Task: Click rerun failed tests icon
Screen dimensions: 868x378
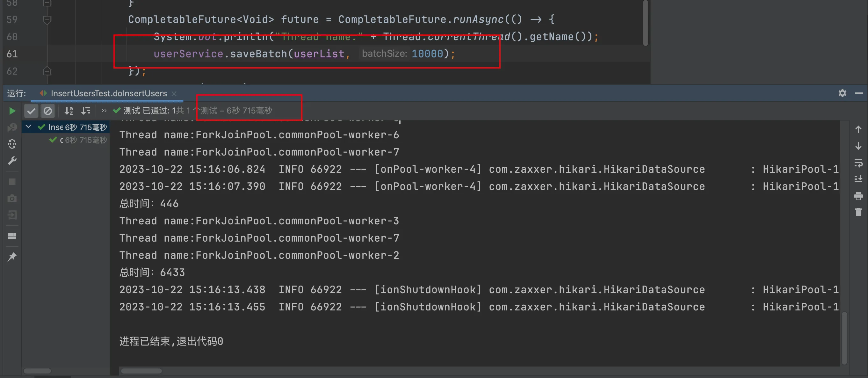Action: click(12, 127)
